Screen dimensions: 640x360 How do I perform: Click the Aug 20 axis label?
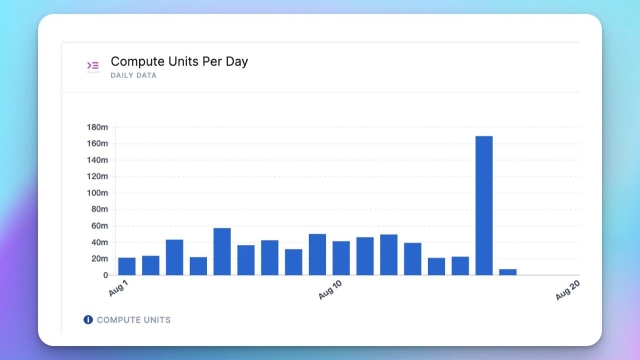coord(567,290)
